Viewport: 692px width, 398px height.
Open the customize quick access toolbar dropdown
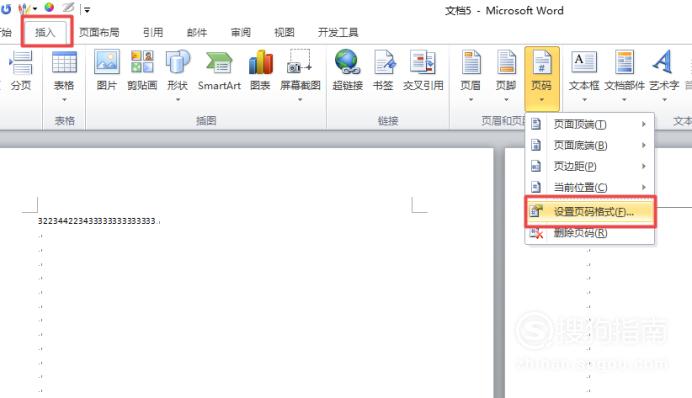pyautogui.click(x=87, y=10)
